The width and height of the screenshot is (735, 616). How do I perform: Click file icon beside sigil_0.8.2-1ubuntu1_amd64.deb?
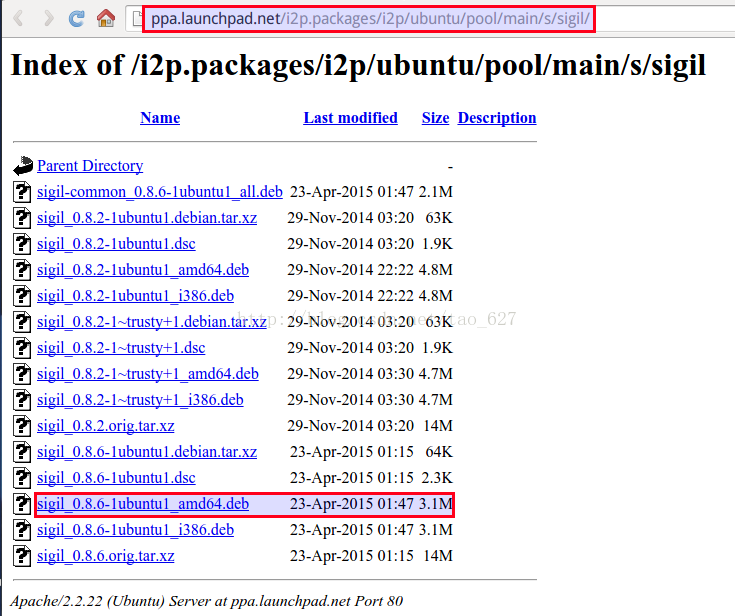coord(22,270)
